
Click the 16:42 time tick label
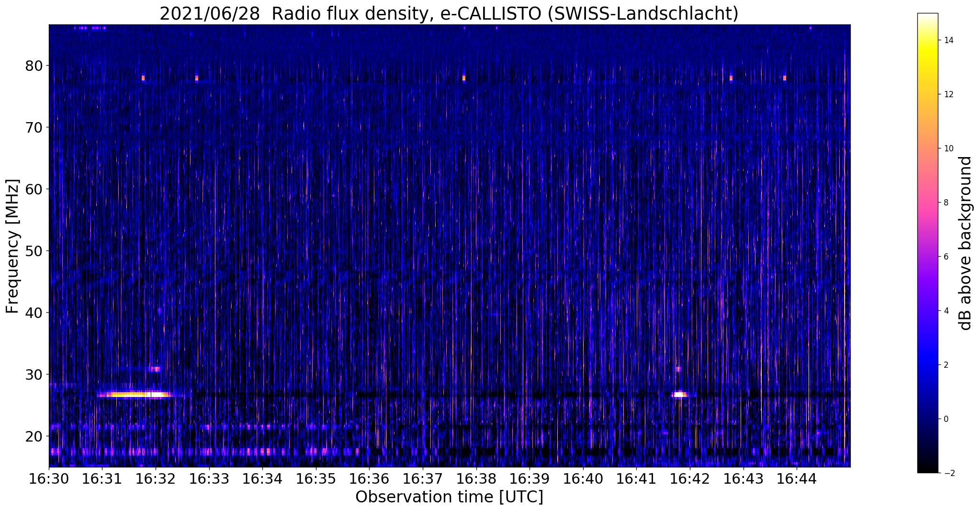pyautogui.click(x=690, y=479)
